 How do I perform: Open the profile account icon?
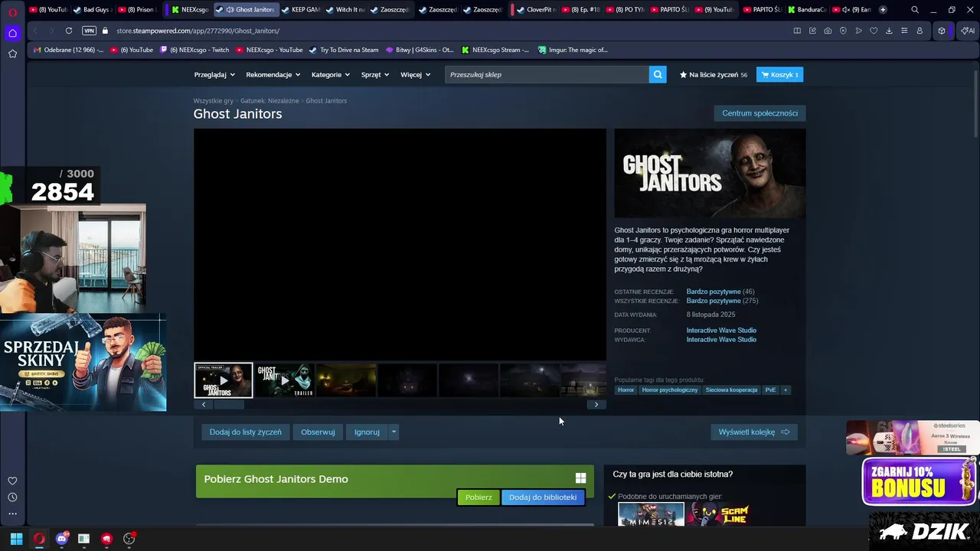click(x=920, y=31)
